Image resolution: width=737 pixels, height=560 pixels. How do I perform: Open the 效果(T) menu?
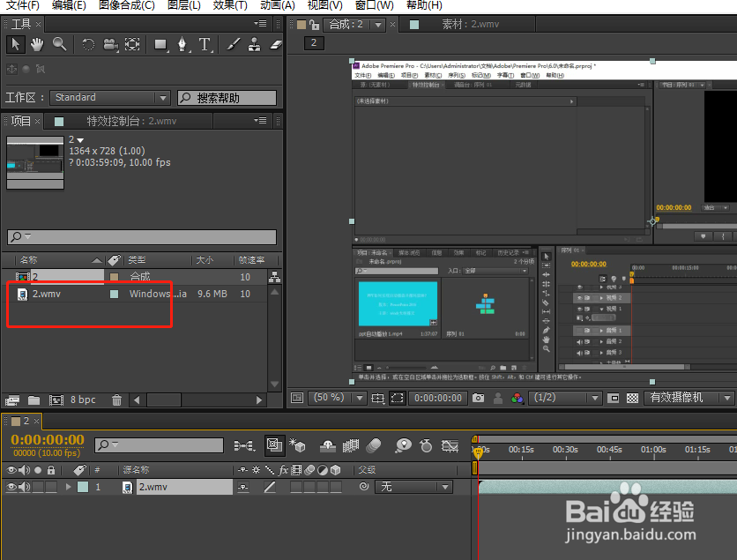point(230,5)
